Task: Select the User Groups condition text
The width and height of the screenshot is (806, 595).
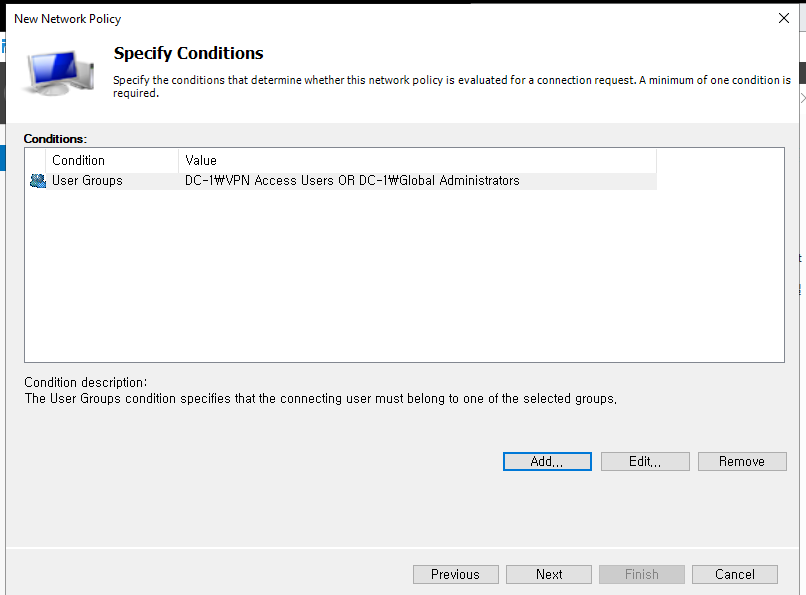Action: (87, 181)
